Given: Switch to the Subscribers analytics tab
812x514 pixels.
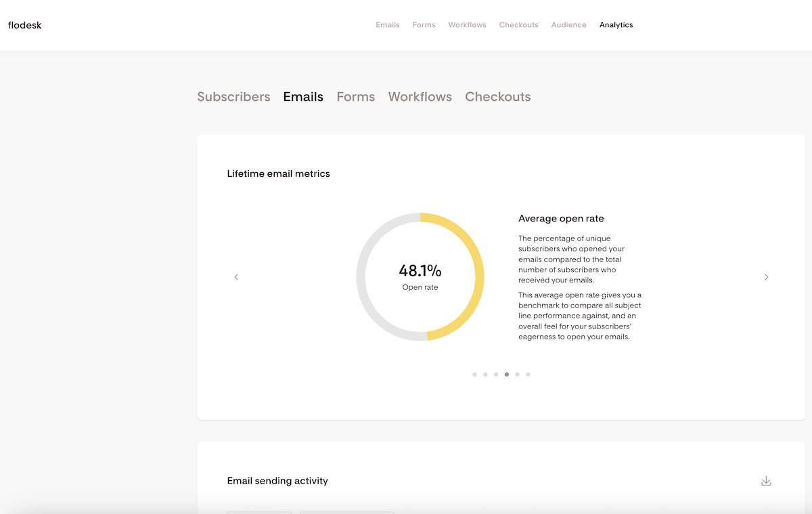Looking at the screenshot, I should point(233,97).
